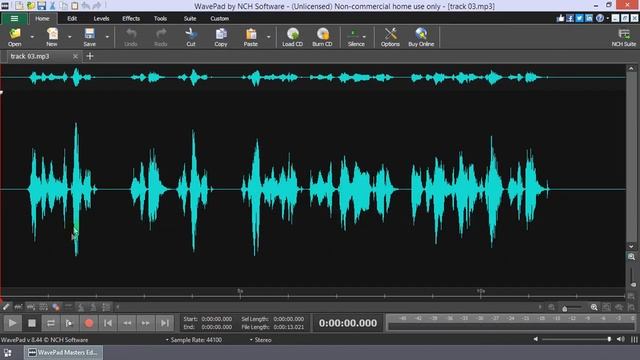Jump to end with Go to End button

tap(164, 323)
